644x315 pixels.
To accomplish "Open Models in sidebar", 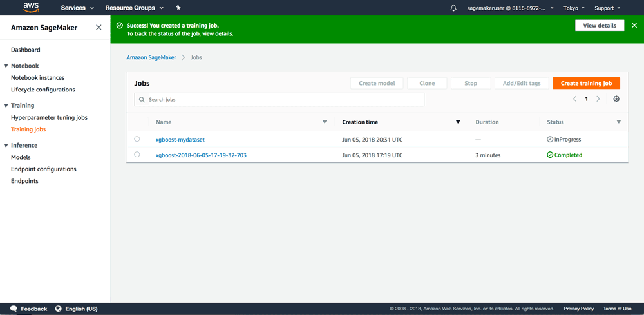I will pyautogui.click(x=21, y=157).
